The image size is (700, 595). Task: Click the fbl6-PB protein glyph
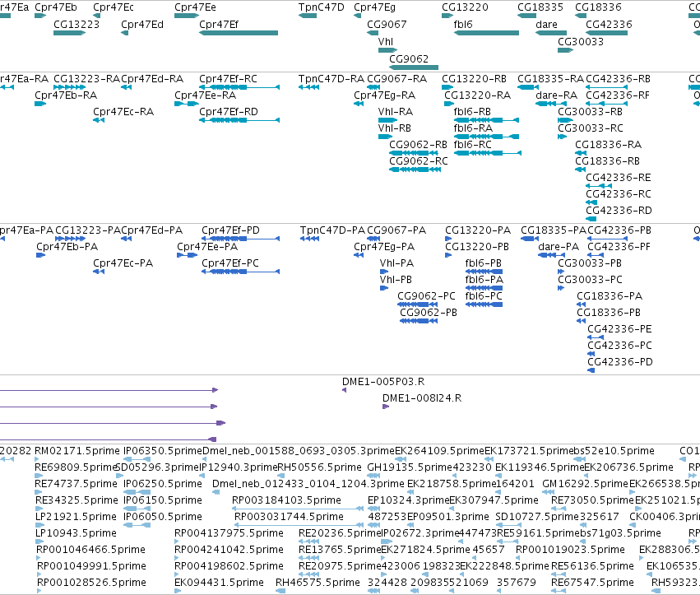[484, 272]
